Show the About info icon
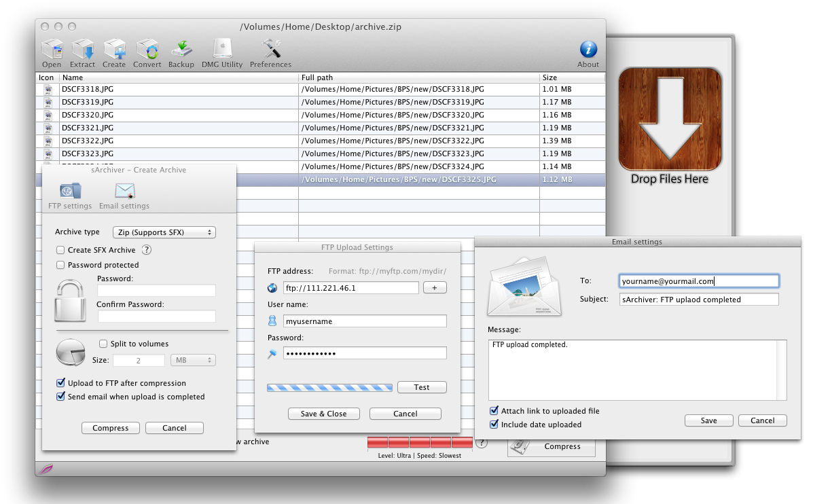Viewport: 830px width, 504px height. (x=588, y=49)
